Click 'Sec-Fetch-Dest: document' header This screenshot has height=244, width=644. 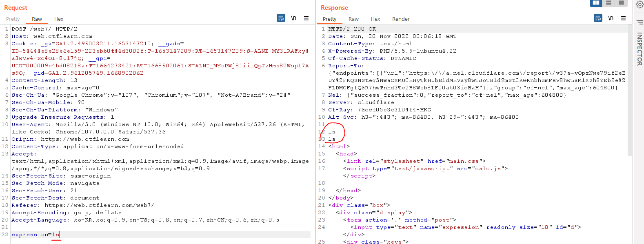(x=55, y=198)
